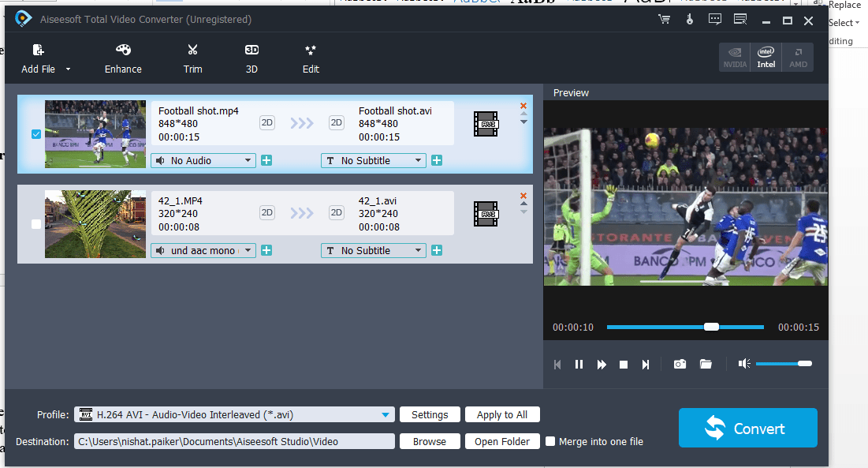Add audio track to Football shot

(266, 161)
